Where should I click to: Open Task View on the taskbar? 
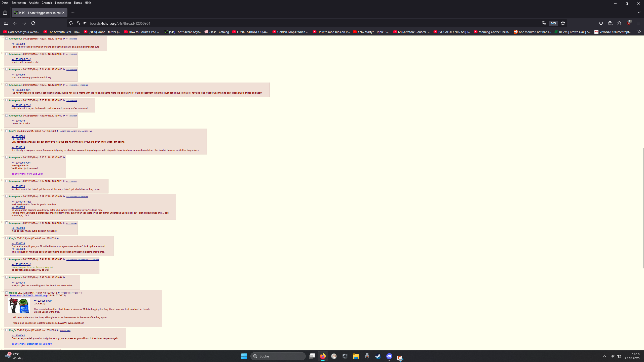point(312,356)
